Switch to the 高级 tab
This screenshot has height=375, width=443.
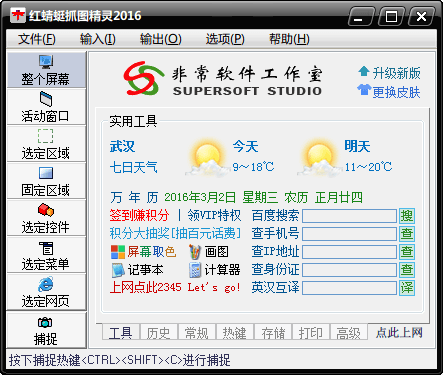pyautogui.click(x=349, y=332)
